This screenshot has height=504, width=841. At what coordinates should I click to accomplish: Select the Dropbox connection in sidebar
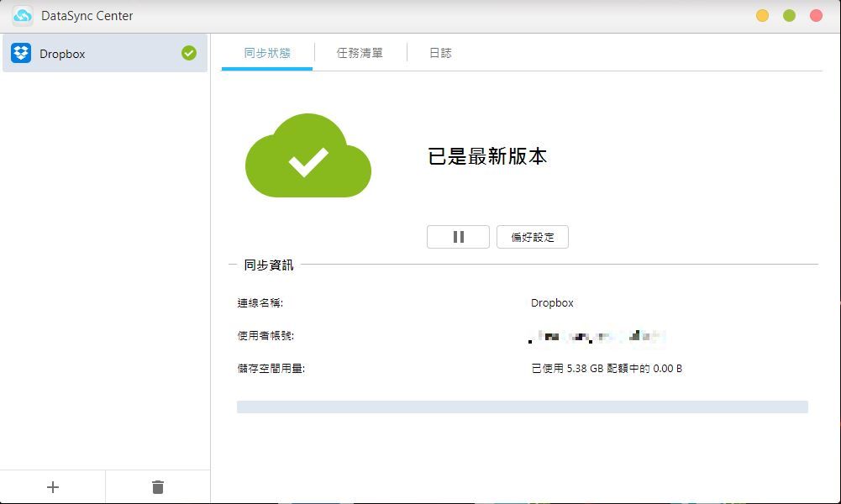coord(105,53)
